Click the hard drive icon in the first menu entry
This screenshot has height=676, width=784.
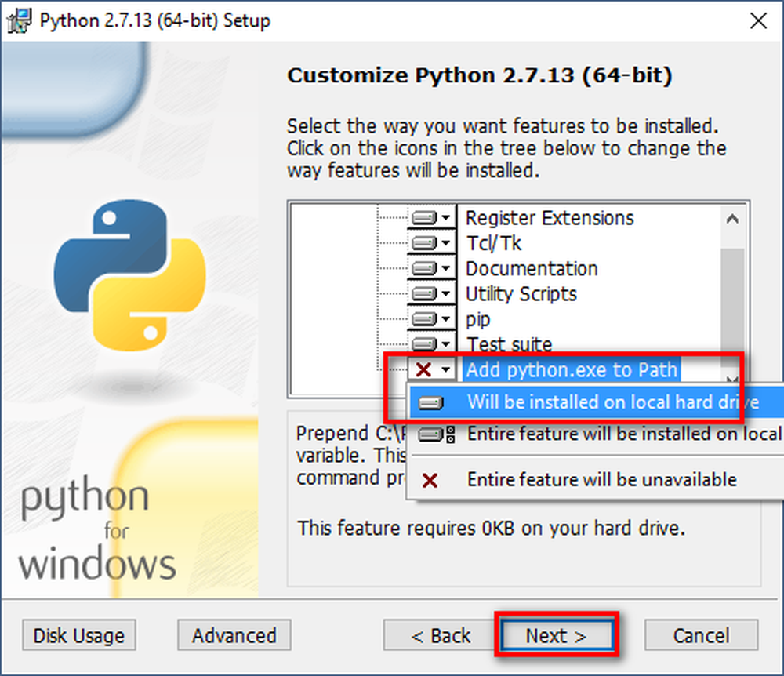tap(431, 403)
